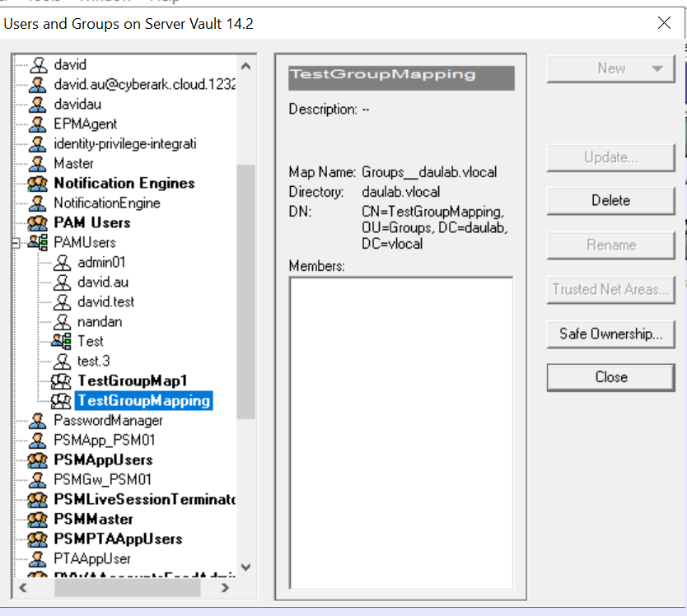The height and width of the screenshot is (616, 687).
Task: Open Safe Ownership... dialog
Action: (610, 334)
